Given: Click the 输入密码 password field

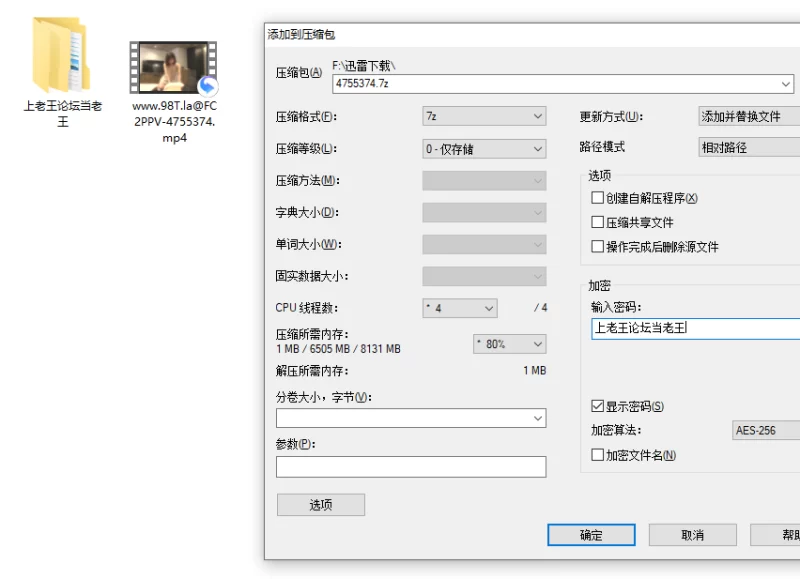Looking at the screenshot, I should pyautogui.click(x=695, y=328).
